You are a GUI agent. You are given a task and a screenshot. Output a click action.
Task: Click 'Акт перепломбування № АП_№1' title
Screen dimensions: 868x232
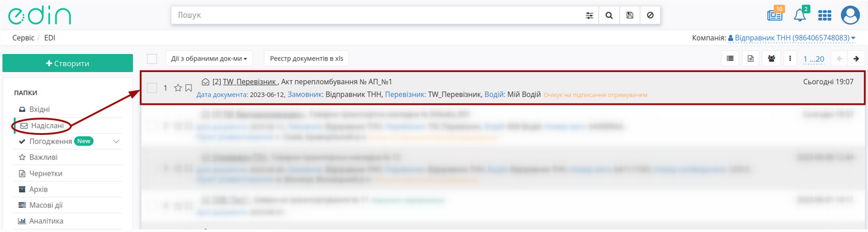coord(337,82)
